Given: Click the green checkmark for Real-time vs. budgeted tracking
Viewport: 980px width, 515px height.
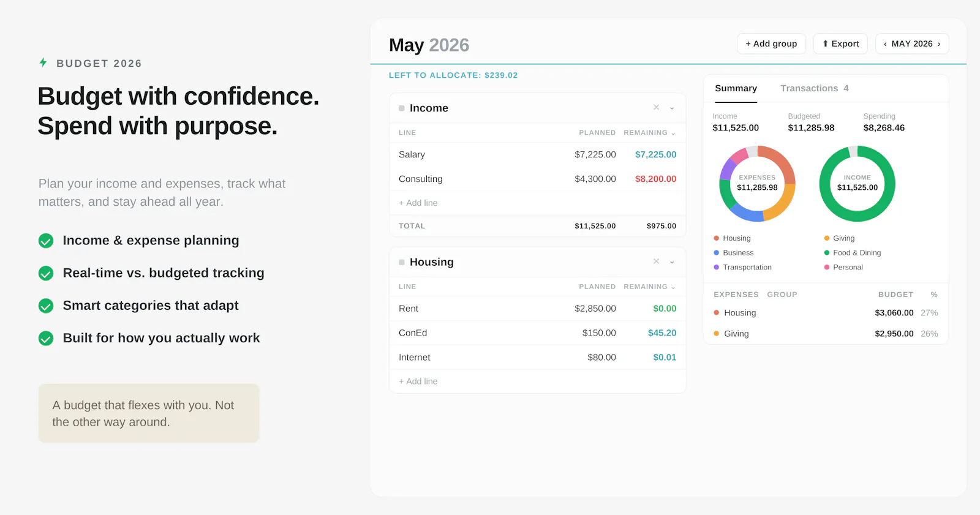Looking at the screenshot, I should point(46,273).
